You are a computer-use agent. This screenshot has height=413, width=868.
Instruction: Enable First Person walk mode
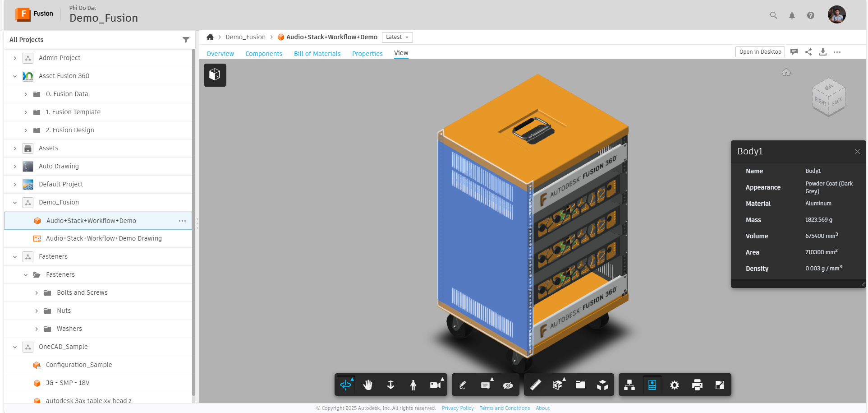click(x=413, y=385)
